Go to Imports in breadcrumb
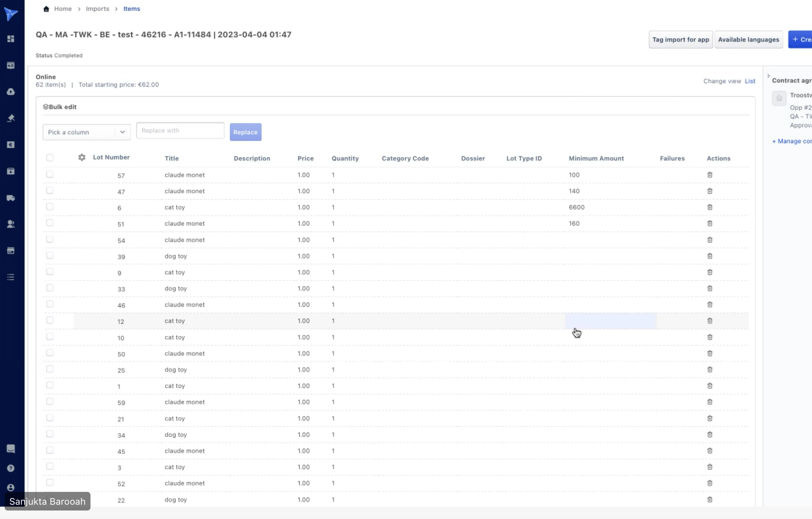The height and width of the screenshot is (519, 812). click(97, 9)
